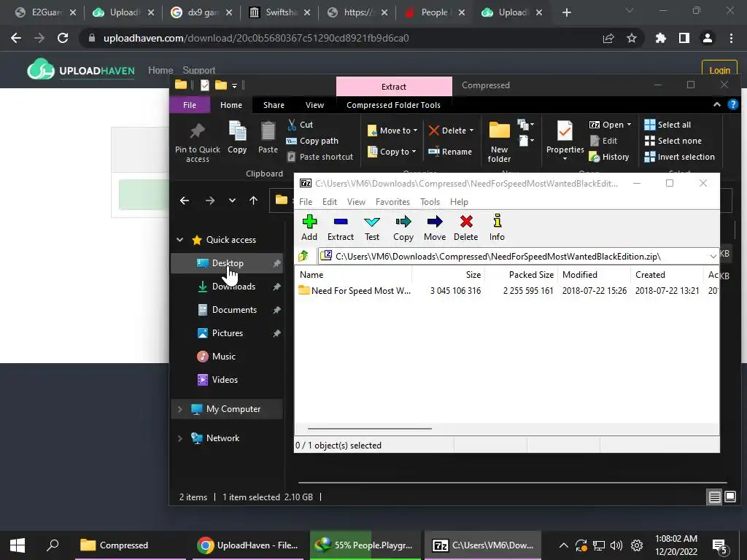The image size is (747, 560).
Task: Create a New folder from ribbon
Action: [499, 142]
